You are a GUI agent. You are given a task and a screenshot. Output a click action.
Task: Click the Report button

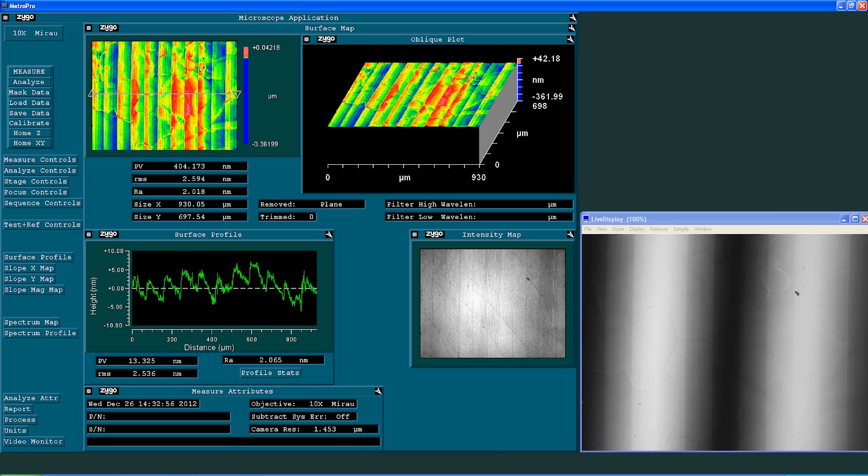click(18, 409)
